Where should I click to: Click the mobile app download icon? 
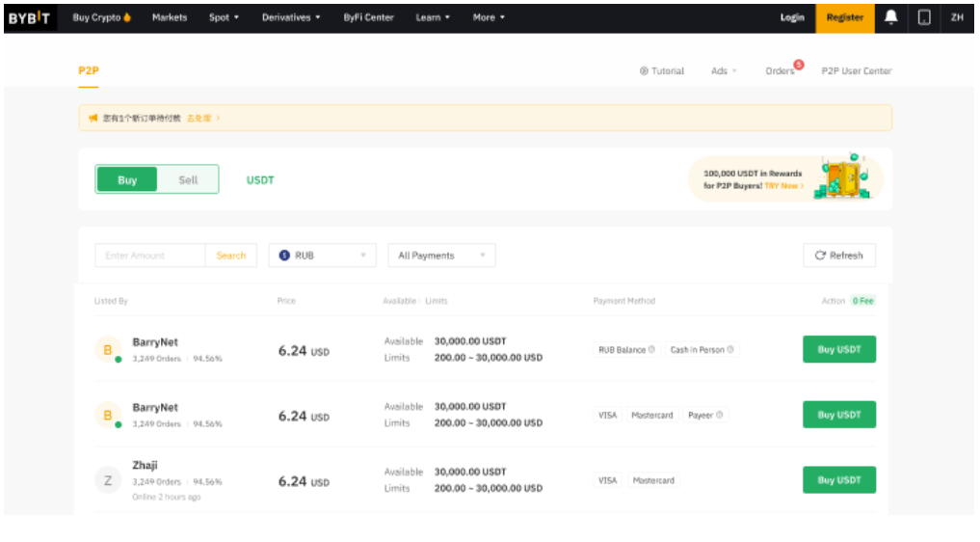click(x=924, y=17)
